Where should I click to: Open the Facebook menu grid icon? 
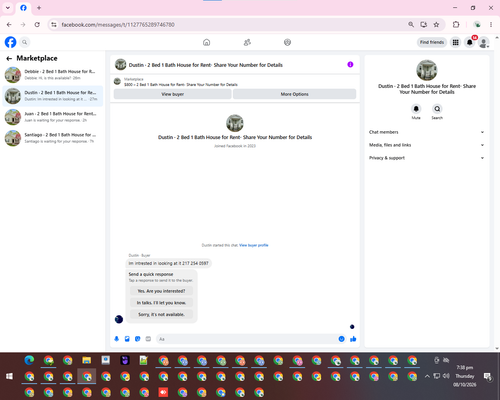[x=455, y=42]
